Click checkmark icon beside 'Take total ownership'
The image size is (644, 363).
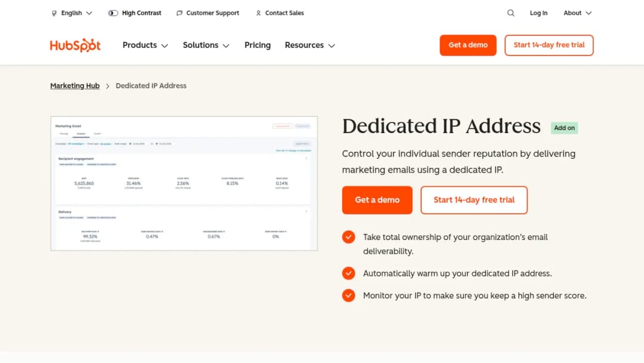pos(349,237)
